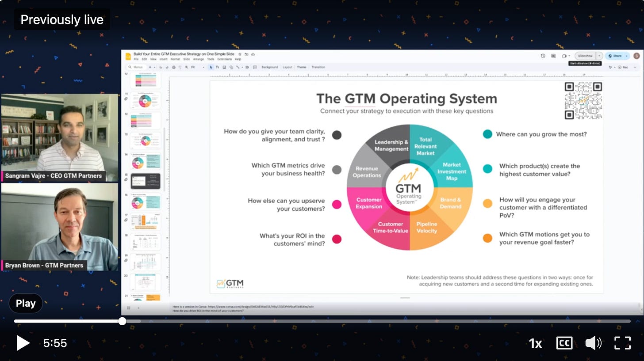The height and width of the screenshot is (361, 644).
Task: Open the Edit menu in Slides
Action: 144,59
